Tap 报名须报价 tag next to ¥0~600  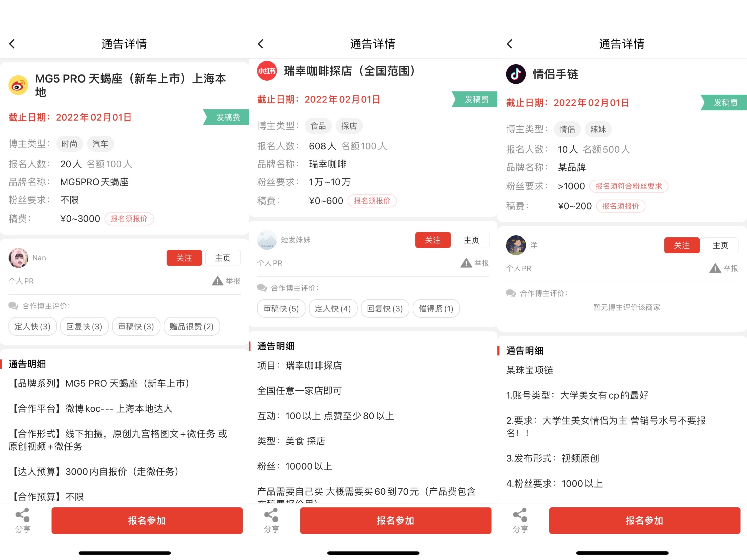coord(372,201)
